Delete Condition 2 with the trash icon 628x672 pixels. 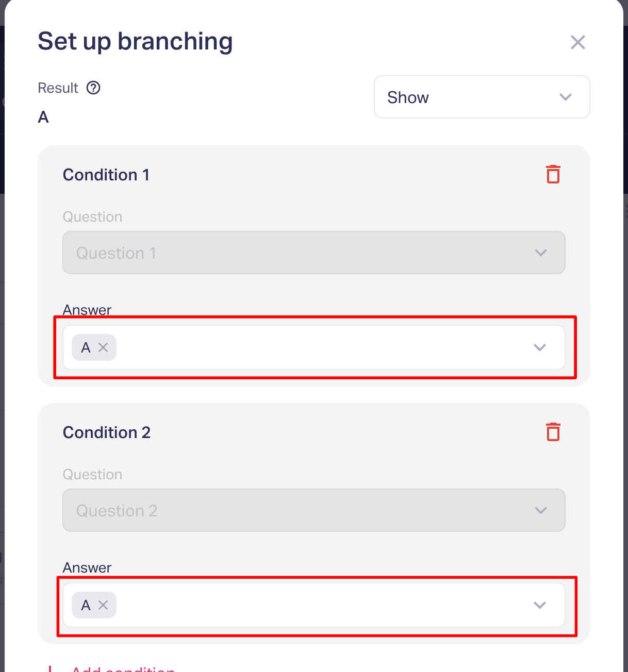point(553,432)
